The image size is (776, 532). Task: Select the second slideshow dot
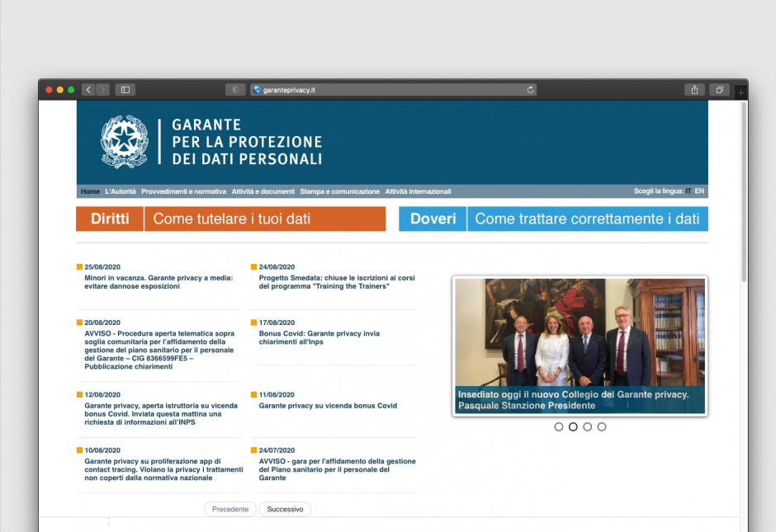pos(573,426)
